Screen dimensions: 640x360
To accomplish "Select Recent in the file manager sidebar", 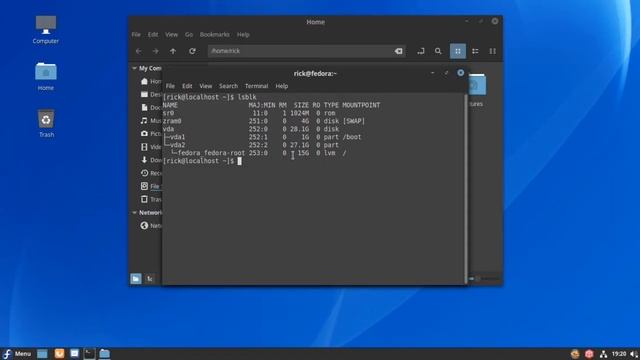I will pos(151,173).
